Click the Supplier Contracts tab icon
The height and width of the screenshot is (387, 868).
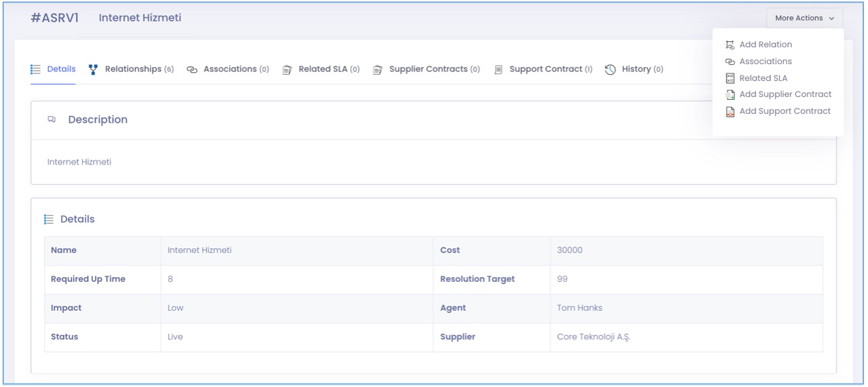(378, 69)
